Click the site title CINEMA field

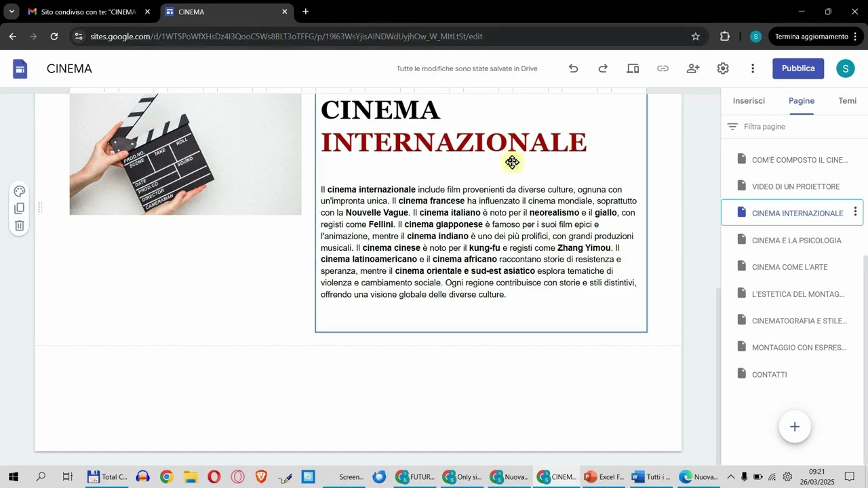click(x=69, y=68)
